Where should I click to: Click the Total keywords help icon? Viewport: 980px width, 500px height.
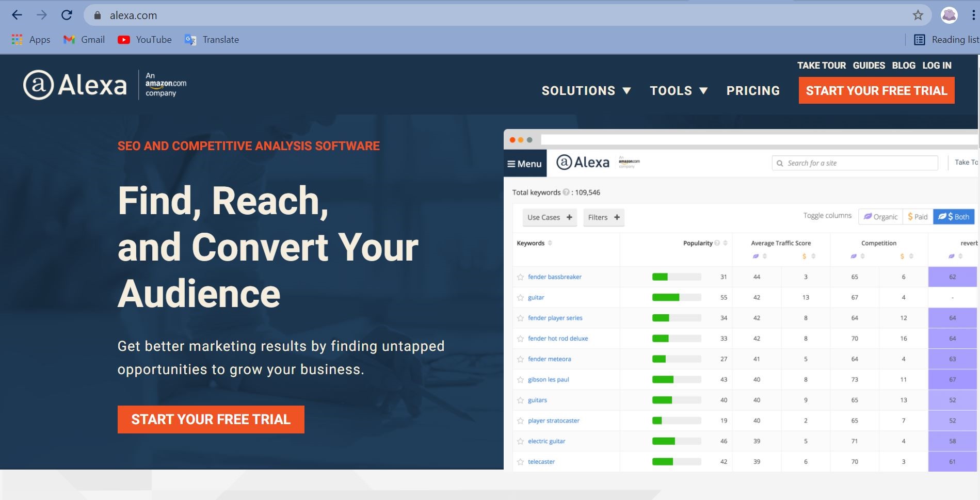(x=566, y=192)
